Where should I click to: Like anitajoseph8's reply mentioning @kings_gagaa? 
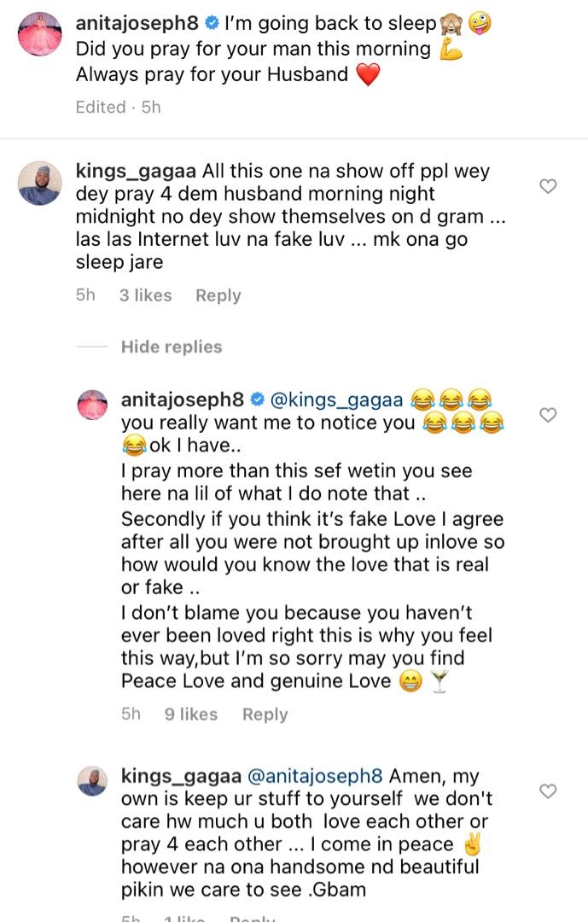point(549,415)
